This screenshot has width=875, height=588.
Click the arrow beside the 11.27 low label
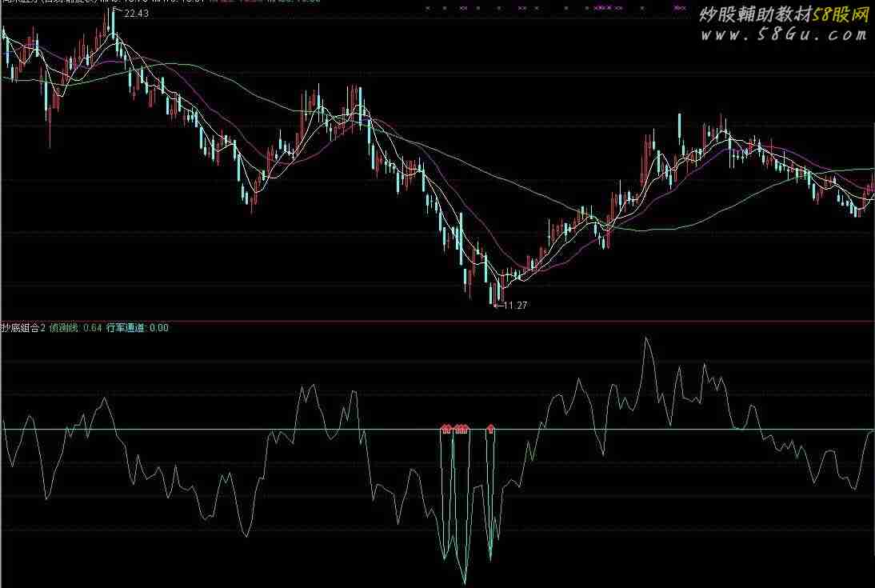[497, 305]
